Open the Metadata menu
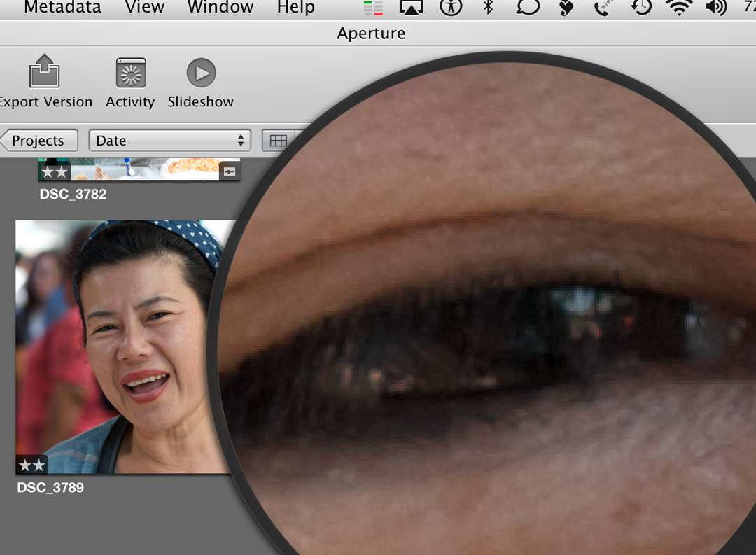Viewport: 756px width, 555px height. point(63,7)
